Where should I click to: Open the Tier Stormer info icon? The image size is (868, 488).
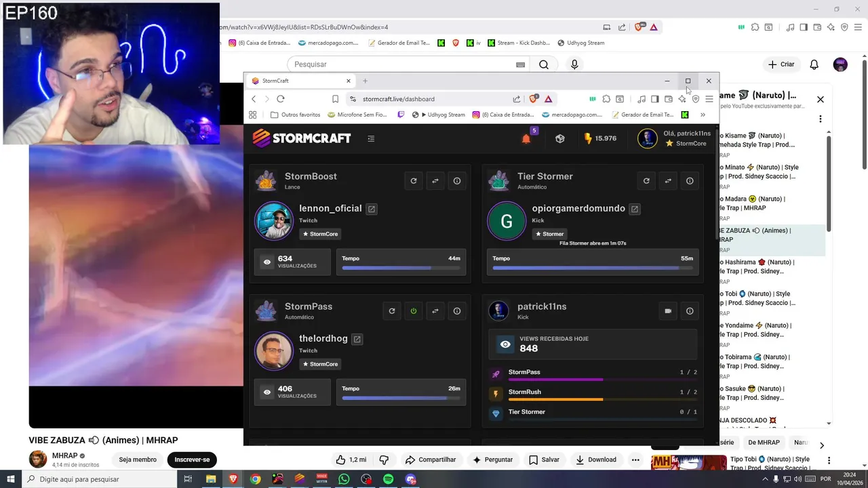click(690, 181)
